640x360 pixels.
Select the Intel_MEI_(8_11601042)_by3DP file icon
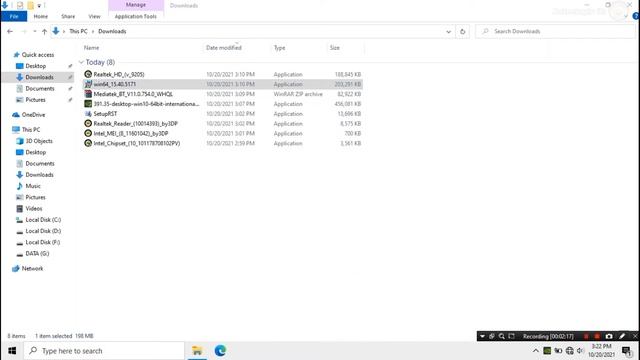(88, 133)
